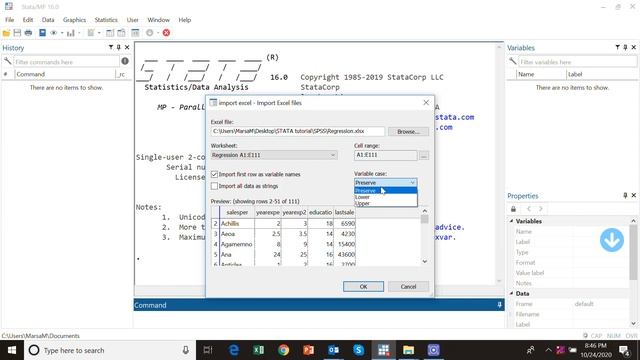Viewport: 640px width, 360px height.
Task: Collapse the Variables section in Properties
Action: [511, 221]
